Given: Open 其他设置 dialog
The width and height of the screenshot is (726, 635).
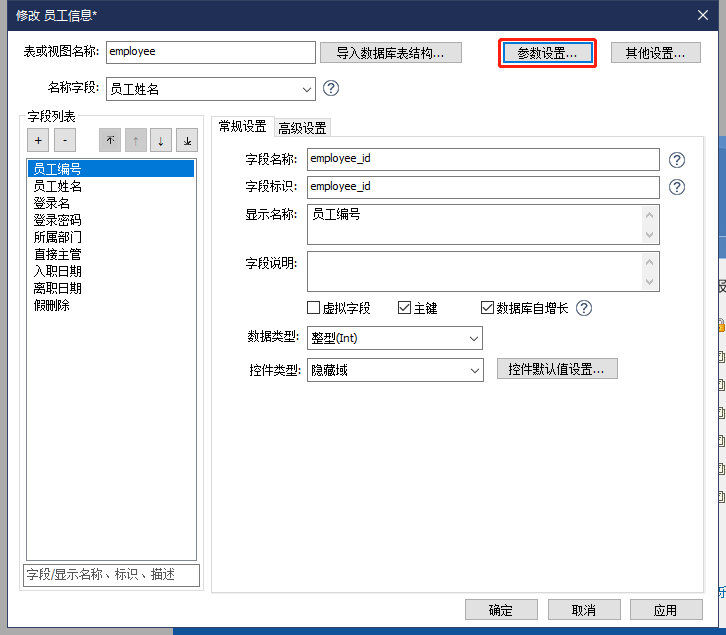Looking at the screenshot, I should [x=655, y=53].
